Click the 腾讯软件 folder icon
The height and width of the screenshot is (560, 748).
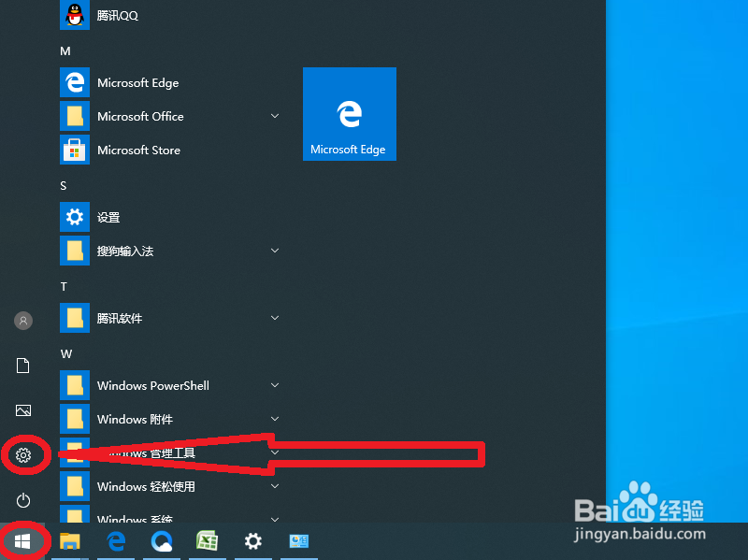click(x=75, y=318)
